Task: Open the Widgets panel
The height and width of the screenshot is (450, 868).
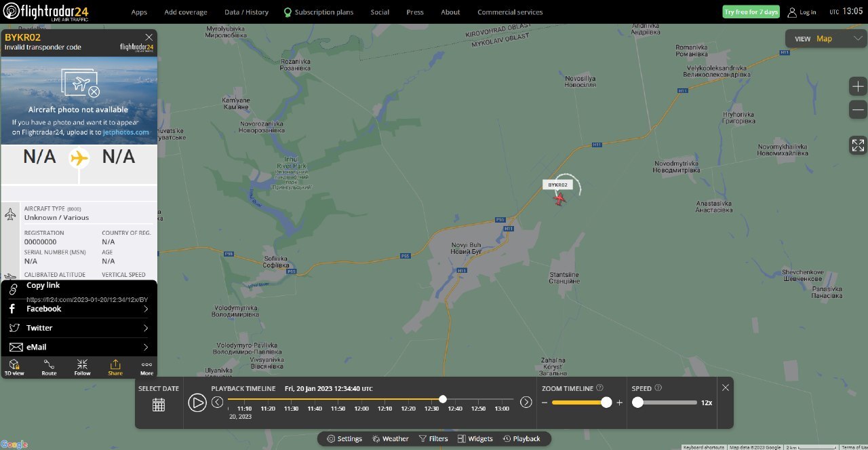Action: [x=475, y=439]
